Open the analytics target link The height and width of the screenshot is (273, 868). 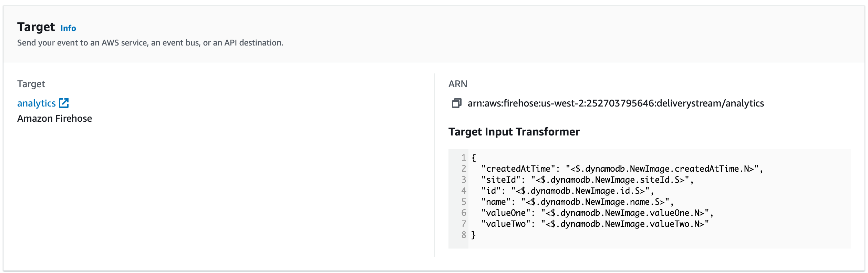(x=36, y=103)
